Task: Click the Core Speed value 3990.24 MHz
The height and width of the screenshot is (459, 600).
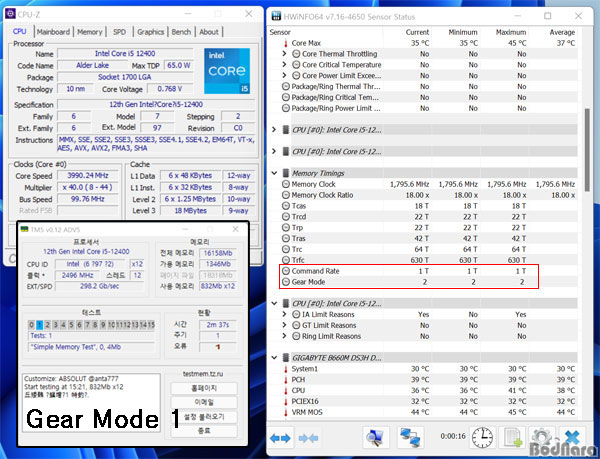Action: [x=88, y=176]
